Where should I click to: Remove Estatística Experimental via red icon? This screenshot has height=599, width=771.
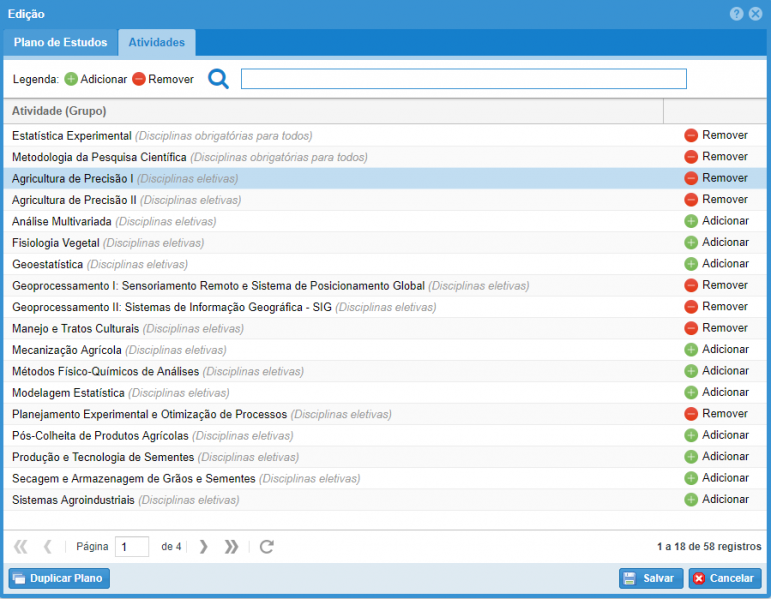[690, 135]
